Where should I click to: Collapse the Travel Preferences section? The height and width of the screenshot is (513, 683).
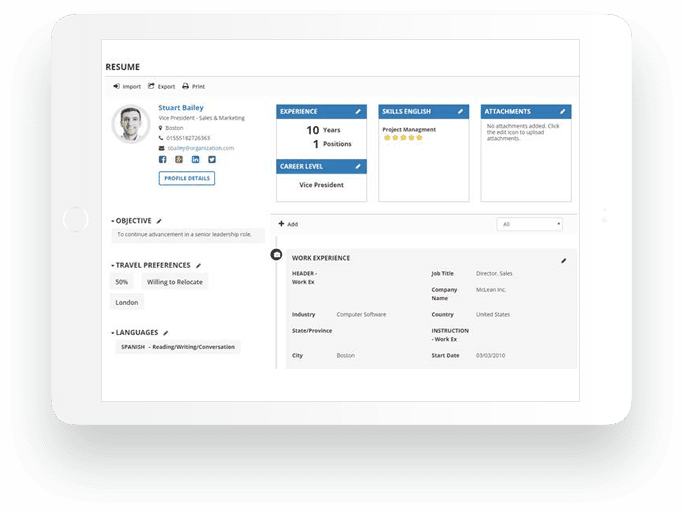pos(113,266)
